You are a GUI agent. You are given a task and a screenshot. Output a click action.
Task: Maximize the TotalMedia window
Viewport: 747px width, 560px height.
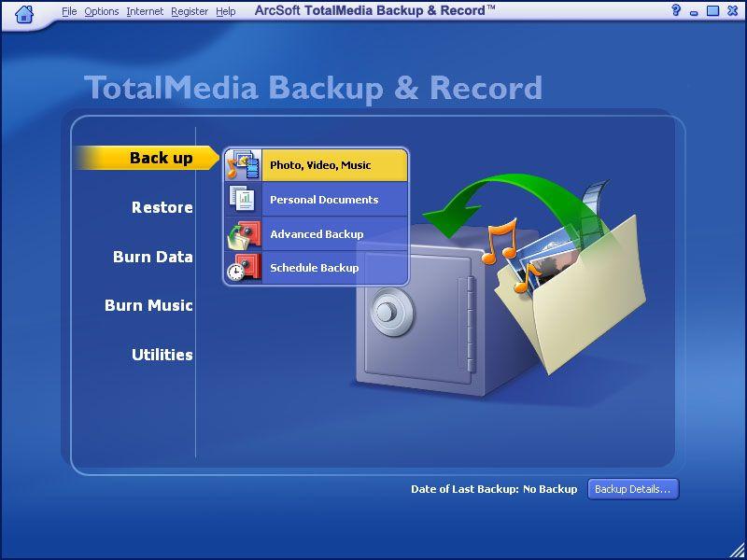712,10
